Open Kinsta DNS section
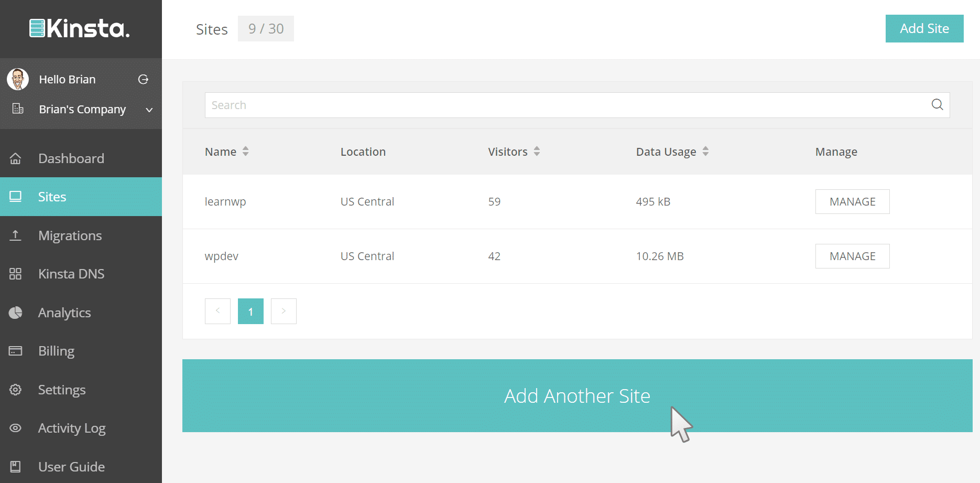This screenshot has height=483, width=980. 81,274
